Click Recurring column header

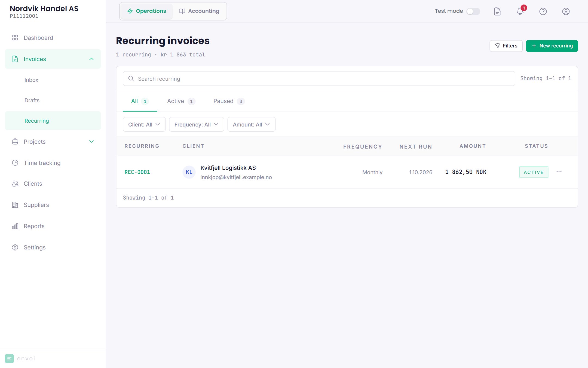click(x=142, y=146)
